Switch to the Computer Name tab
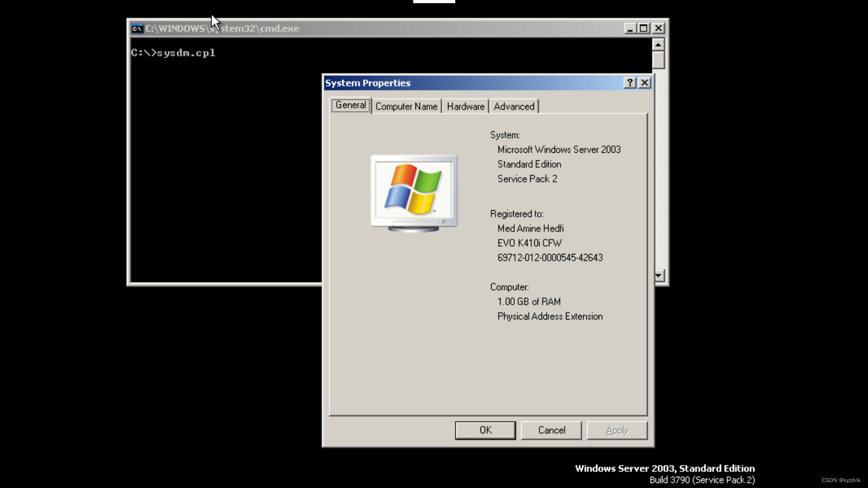Viewport: 868px width, 488px height. click(x=406, y=107)
